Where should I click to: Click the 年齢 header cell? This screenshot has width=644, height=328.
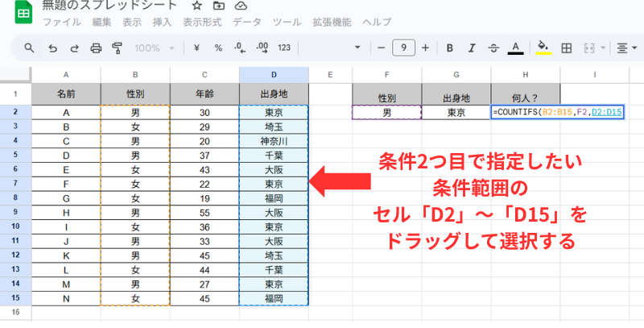tap(204, 94)
